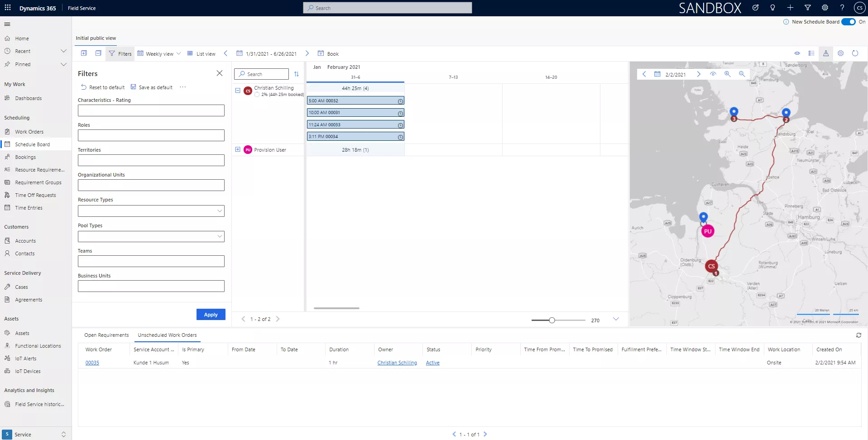
Task: Open the Weekly view dropdown
Action: pyautogui.click(x=159, y=53)
